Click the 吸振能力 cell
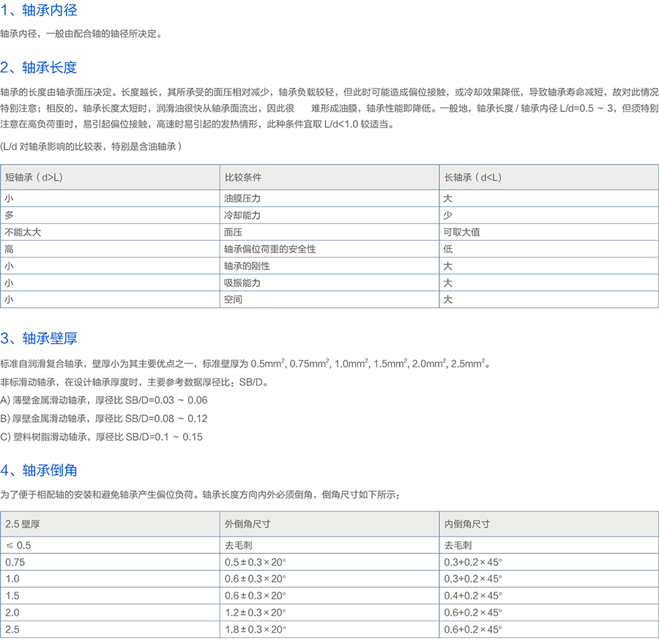Screen dimensions: 659x644 point(329,282)
